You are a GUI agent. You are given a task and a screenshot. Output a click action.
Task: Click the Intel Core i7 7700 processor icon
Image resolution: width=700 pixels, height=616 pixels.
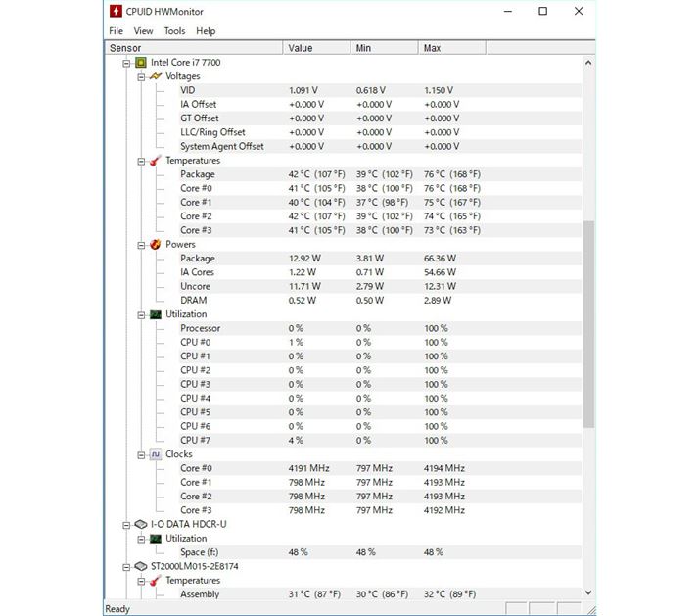[x=140, y=63]
